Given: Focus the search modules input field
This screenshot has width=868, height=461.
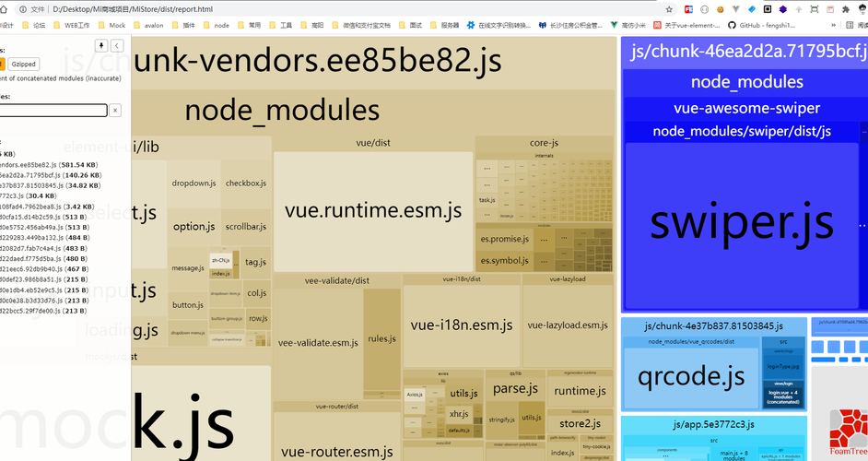Looking at the screenshot, I should (x=53, y=111).
